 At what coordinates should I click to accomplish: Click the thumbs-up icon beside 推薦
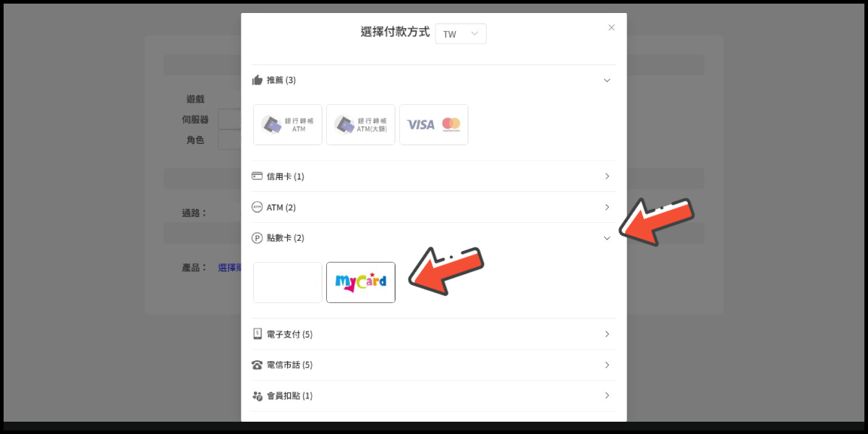257,80
